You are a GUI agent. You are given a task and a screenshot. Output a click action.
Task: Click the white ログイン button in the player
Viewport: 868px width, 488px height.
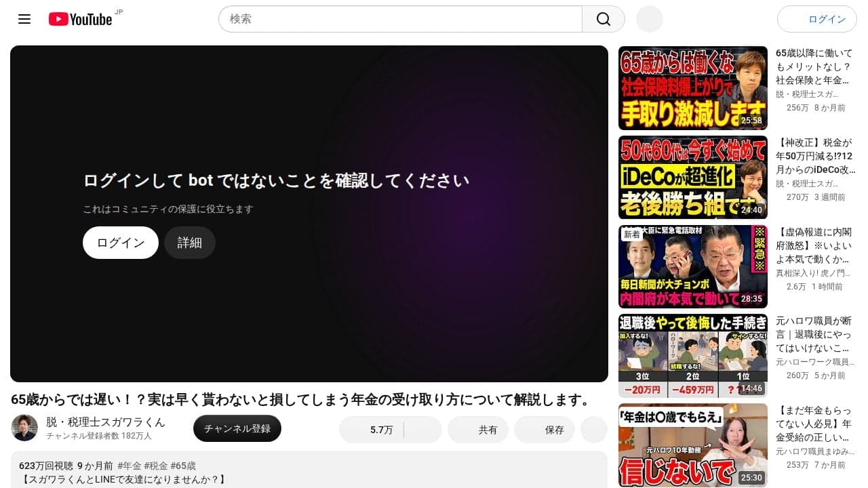(121, 243)
